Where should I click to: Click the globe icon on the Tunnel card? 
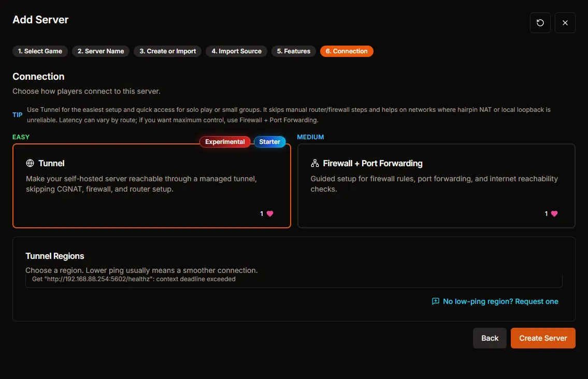[x=30, y=163]
